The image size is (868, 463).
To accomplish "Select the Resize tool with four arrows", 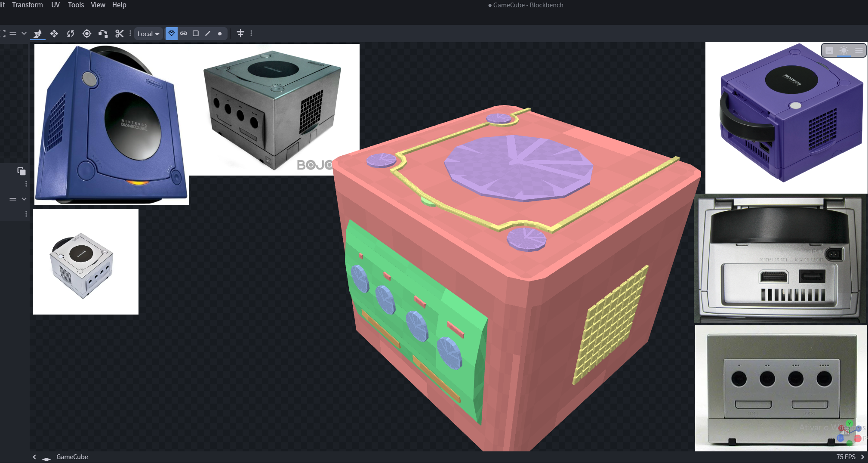I will click(54, 34).
